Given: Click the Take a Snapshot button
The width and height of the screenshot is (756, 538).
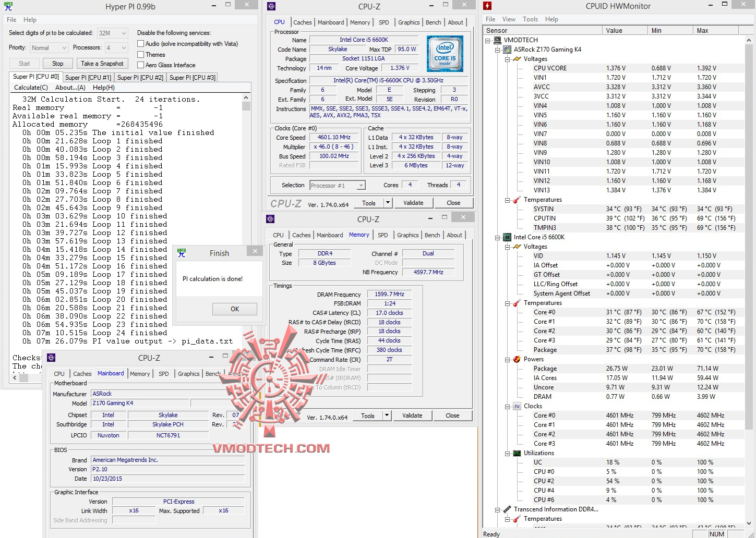Looking at the screenshot, I should click(x=102, y=64).
